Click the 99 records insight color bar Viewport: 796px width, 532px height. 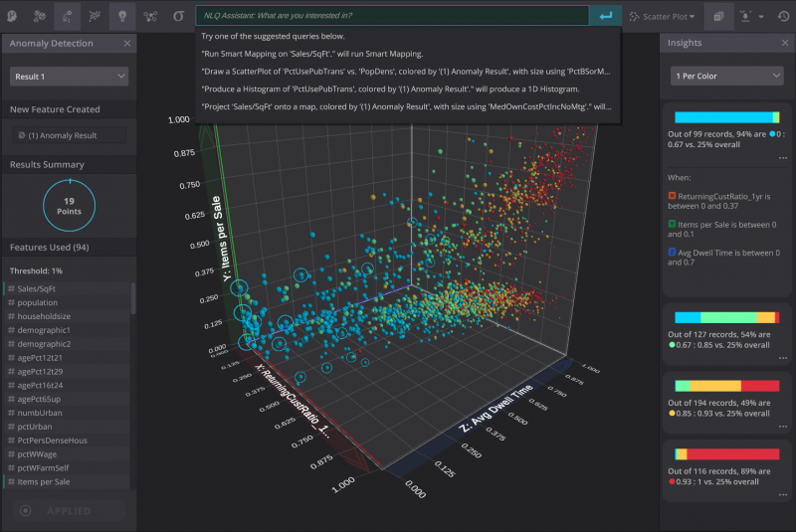click(x=726, y=117)
